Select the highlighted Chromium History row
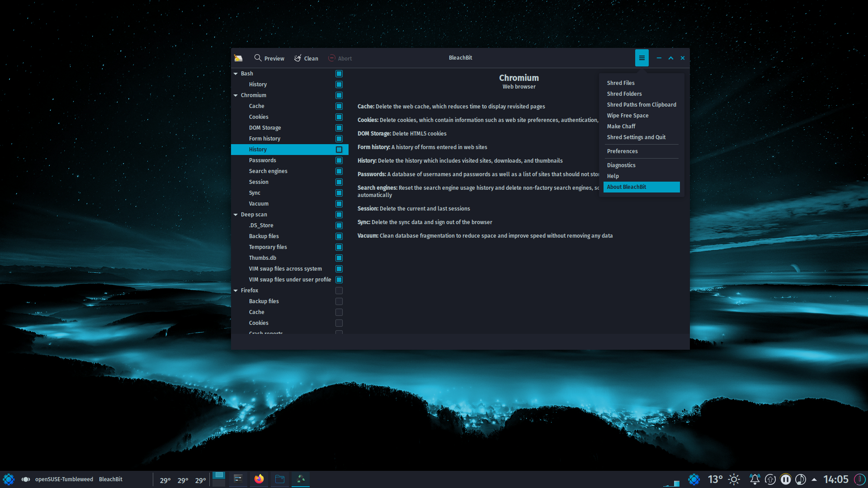 (x=289, y=150)
